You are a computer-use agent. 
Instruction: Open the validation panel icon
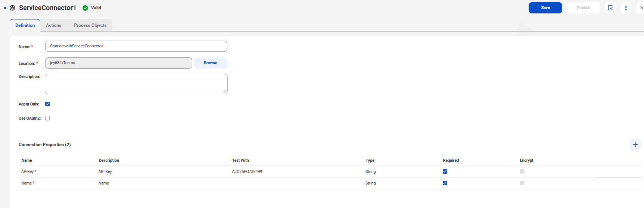610,8
